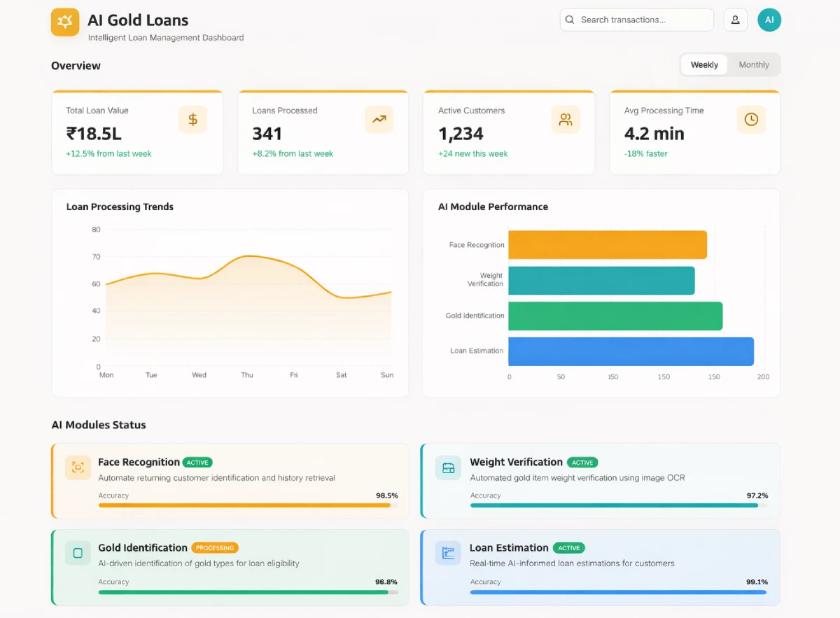Click the Weight Verification card title
Screen dimensions: 840x618
[516, 462]
